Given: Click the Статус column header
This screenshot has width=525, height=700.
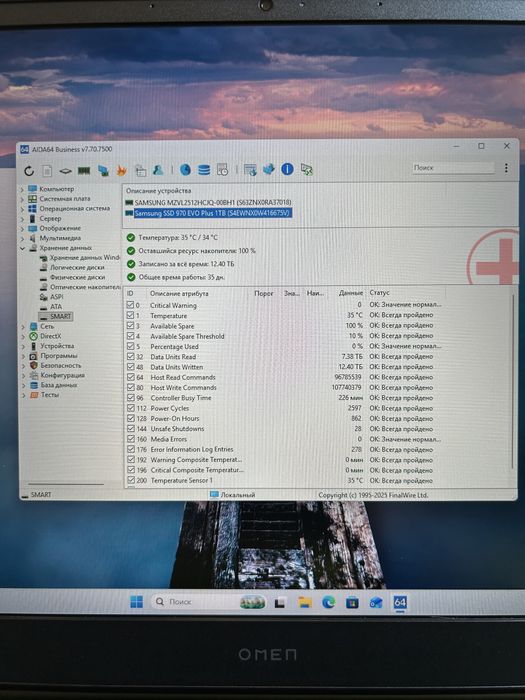Looking at the screenshot, I should [379, 293].
